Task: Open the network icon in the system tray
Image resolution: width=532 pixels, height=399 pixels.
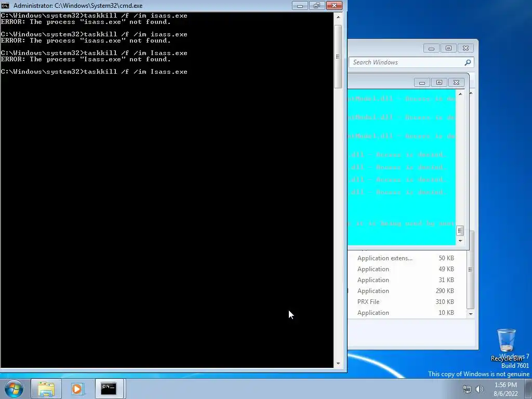Action: [x=467, y=389]
